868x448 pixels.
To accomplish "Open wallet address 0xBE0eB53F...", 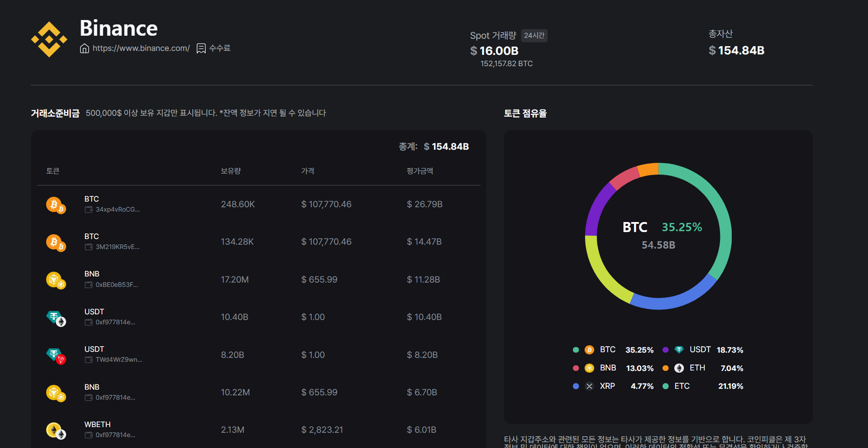I will coord(117,285).
